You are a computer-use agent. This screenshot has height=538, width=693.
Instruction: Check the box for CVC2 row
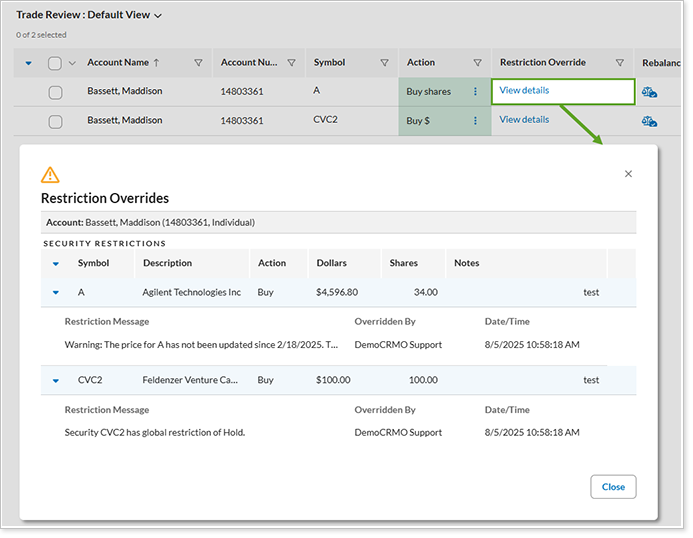point(55,121)
